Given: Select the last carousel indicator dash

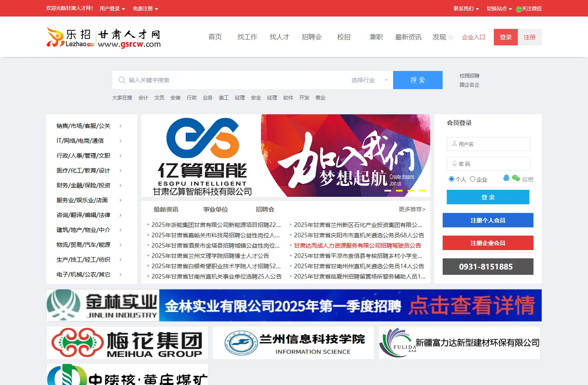Looking at the screenshot, I should point(422,191).
